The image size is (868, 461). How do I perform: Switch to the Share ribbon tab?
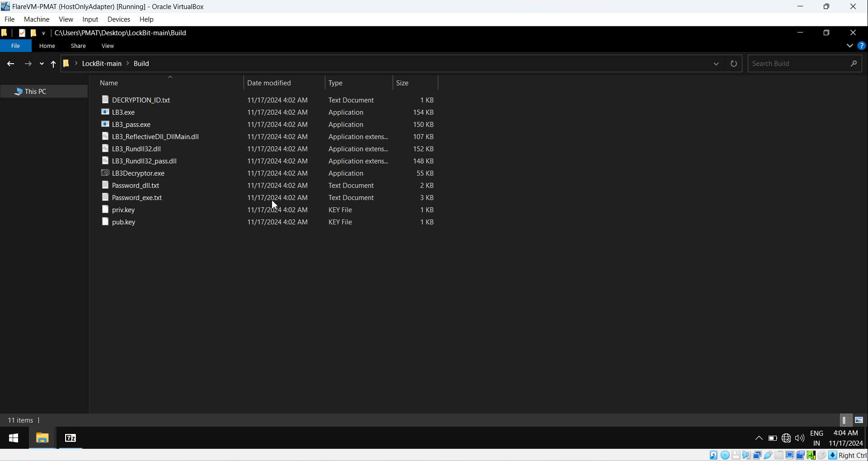[78, 46]
